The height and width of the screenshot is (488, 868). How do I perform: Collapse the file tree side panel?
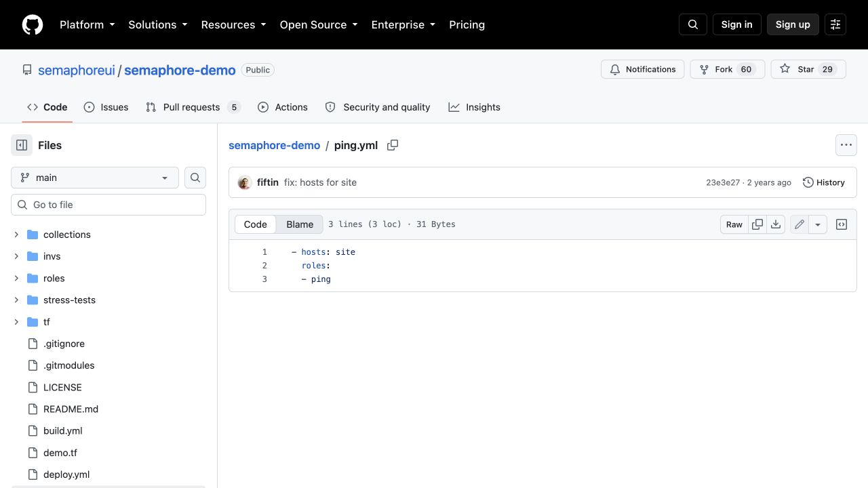22,145
